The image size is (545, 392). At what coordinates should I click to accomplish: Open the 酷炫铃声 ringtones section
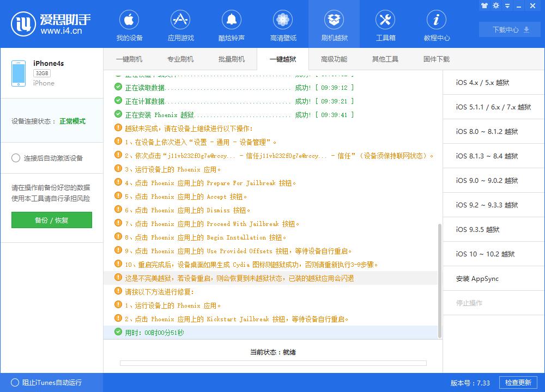[231, 24]
